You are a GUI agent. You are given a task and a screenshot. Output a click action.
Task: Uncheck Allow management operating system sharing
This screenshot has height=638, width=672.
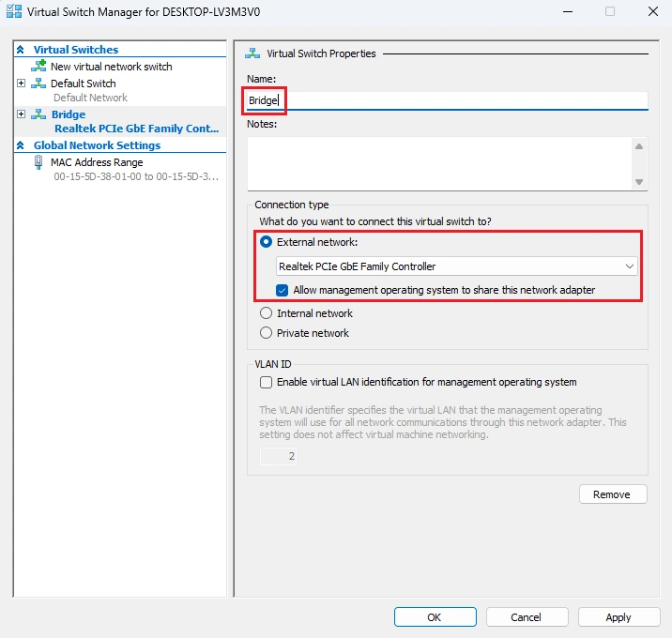pyautogui.click(x=282, y=290)
